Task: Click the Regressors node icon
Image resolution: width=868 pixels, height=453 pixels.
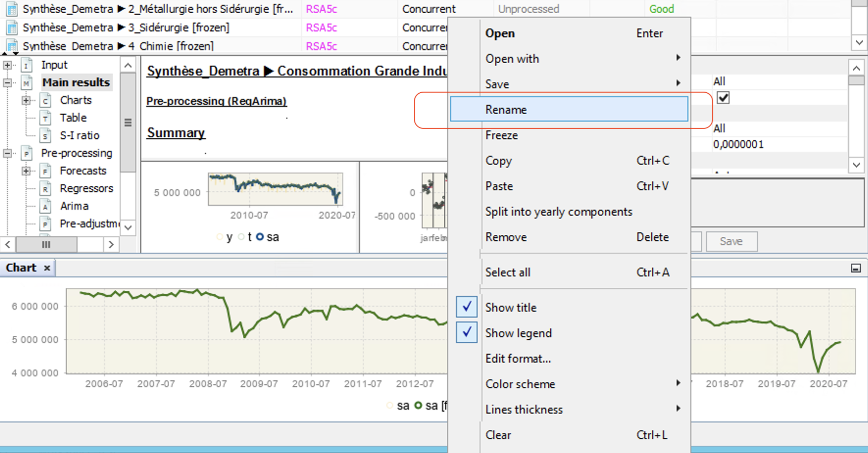Action: point(46,189)
